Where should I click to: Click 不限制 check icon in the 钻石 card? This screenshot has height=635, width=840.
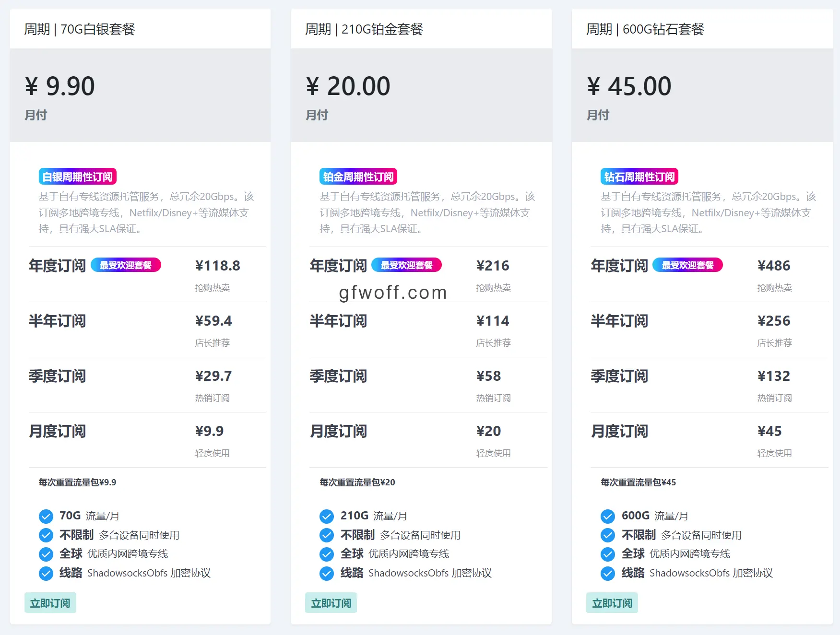point(608,535)
